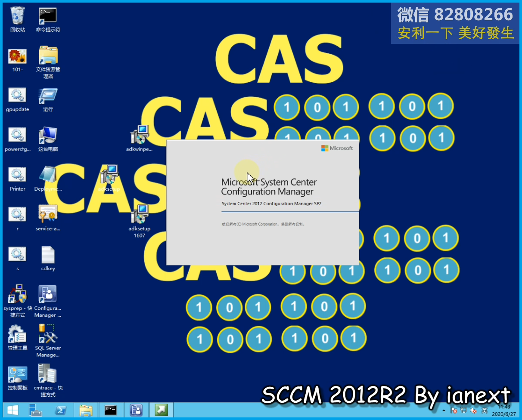Viewport: 522px width, 420px height.
Task: Select the desktop file named s
Action: (x=18, y=259)
